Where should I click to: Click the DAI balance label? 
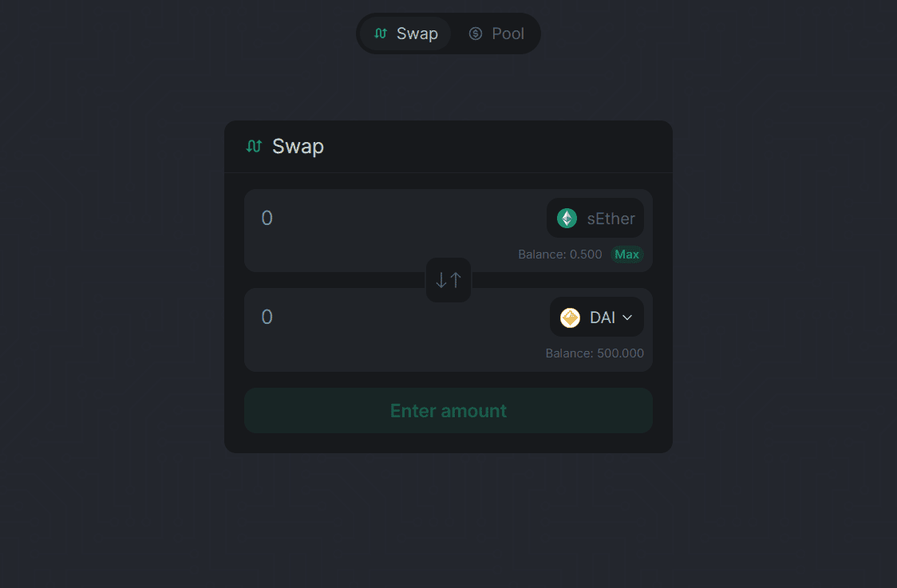[595, 353]
